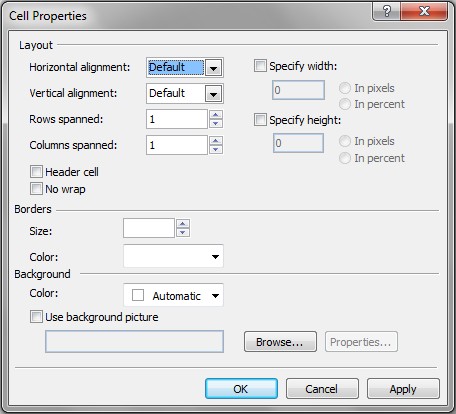456x414 pixels.
Task: Click the help question mark button
Action: (x=387, y=12)
